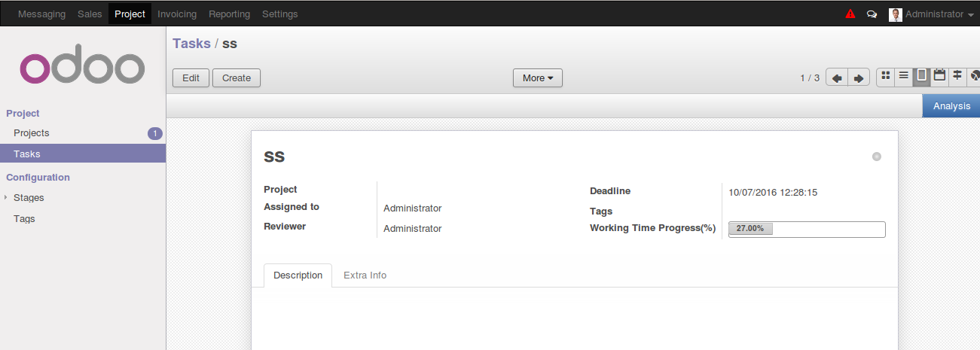Toggle the task kanban state dot
This screenshot has width=980, height=350.
click(876, 157)
